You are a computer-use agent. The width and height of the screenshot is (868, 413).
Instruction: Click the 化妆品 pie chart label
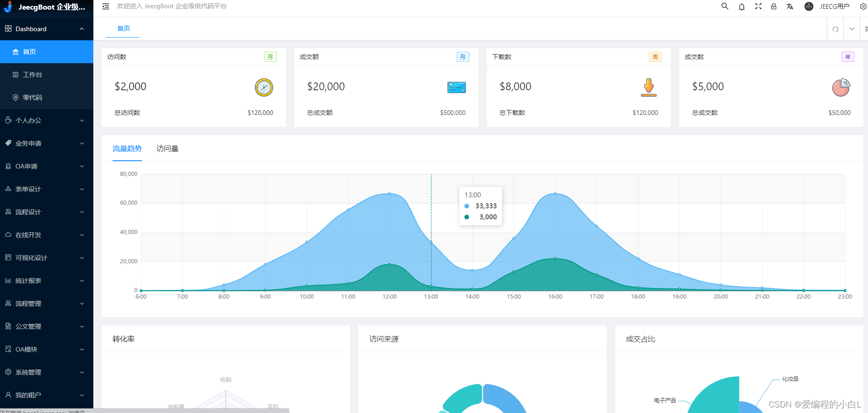pyautogui.click(x=790, y=379)
